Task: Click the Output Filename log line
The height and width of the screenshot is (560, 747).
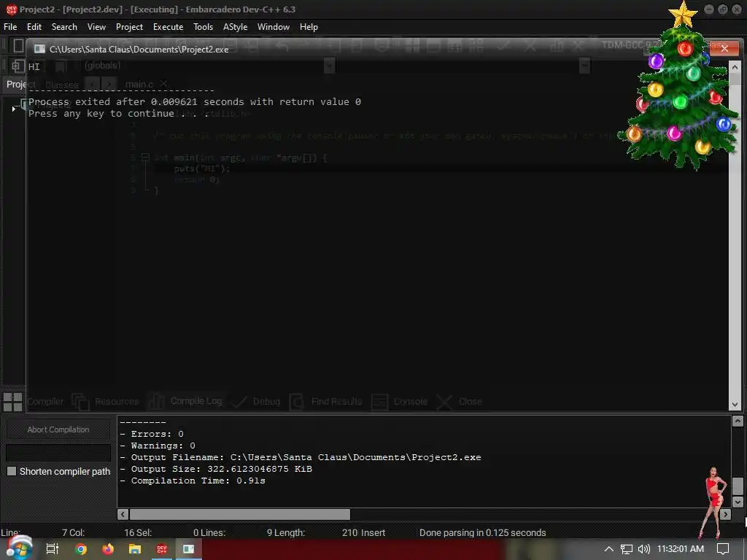Action: pyautogui.click(x=301, y=457)
